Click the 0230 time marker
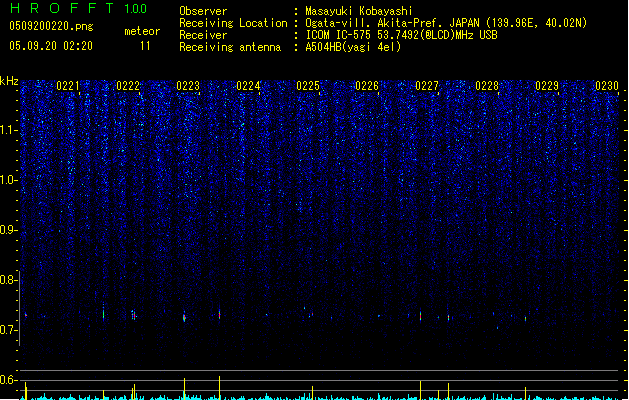The height and width of the screenshot is (400, 629). click(607, 86)
